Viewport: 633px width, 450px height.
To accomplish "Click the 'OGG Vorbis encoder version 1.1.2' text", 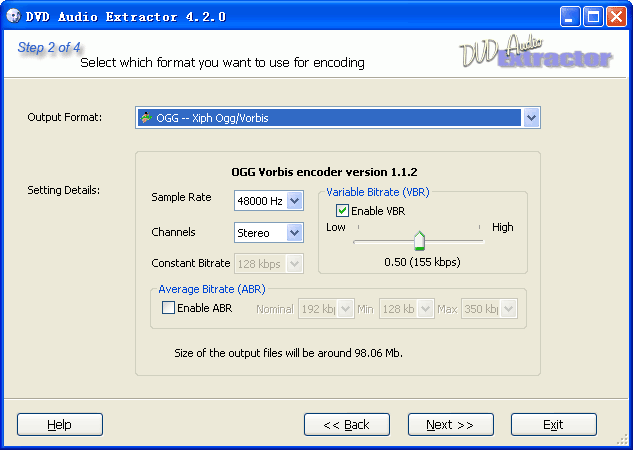I will click(324, 172).
